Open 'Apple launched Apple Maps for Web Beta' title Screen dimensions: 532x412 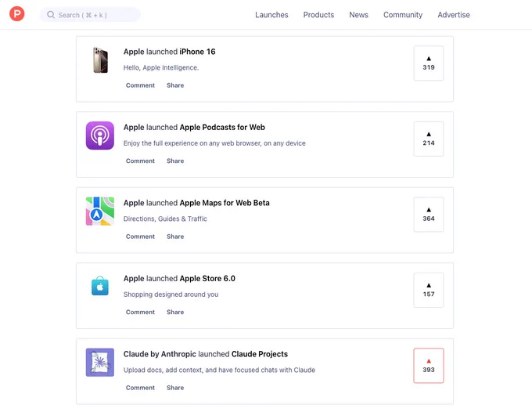(196, 203)
